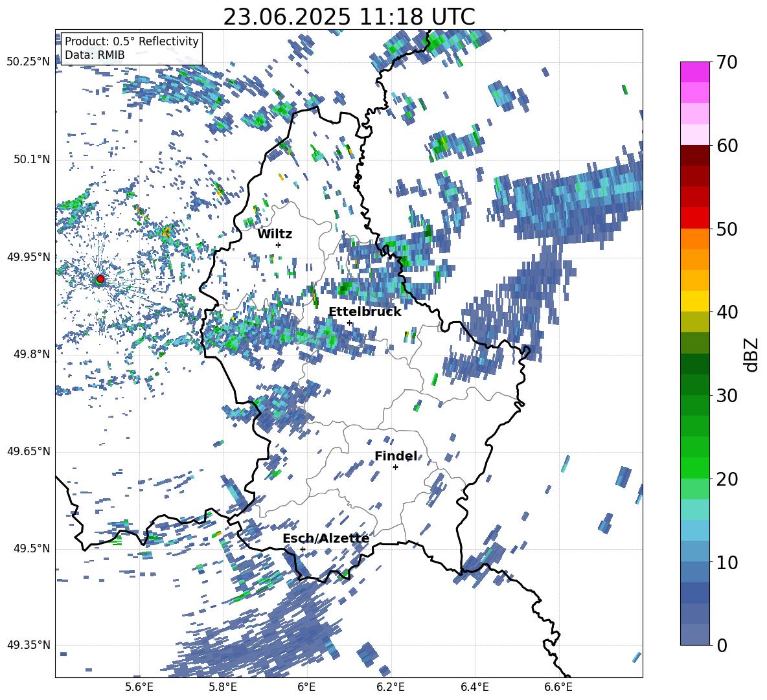The width and height of the screenshot is (767, 700).
Task: Click the 50.1°N latitude label
Action: pos(31,160)
